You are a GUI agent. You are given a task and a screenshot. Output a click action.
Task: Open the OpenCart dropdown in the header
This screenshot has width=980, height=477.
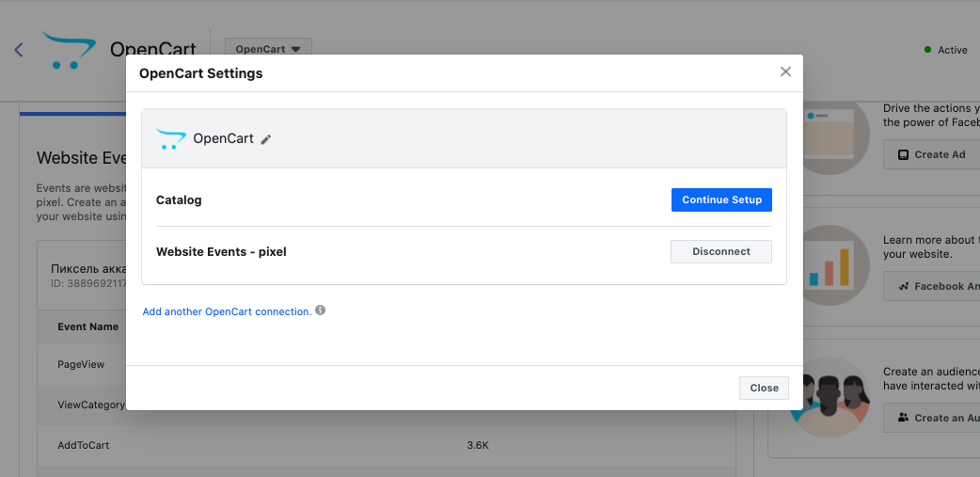268,49
